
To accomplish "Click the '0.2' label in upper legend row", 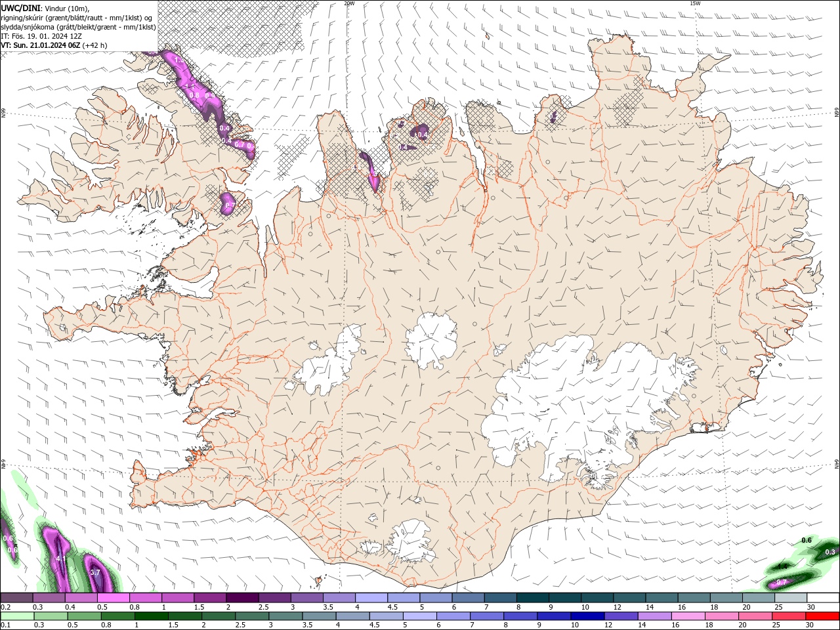I will 5,607.
